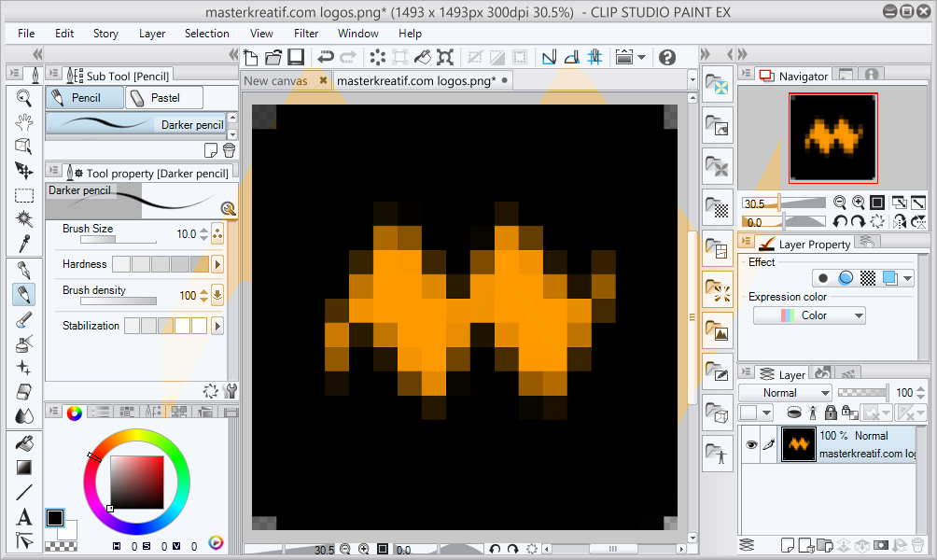The width and height of the screenshot is (937, 560).
Task: Select the Pen tool in toolbox
Action: coord(24,270)
